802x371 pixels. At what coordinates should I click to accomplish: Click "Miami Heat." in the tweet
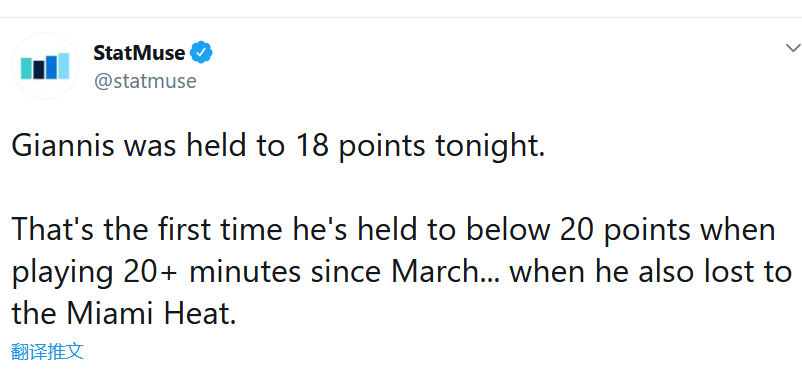(x=152, y=314)
